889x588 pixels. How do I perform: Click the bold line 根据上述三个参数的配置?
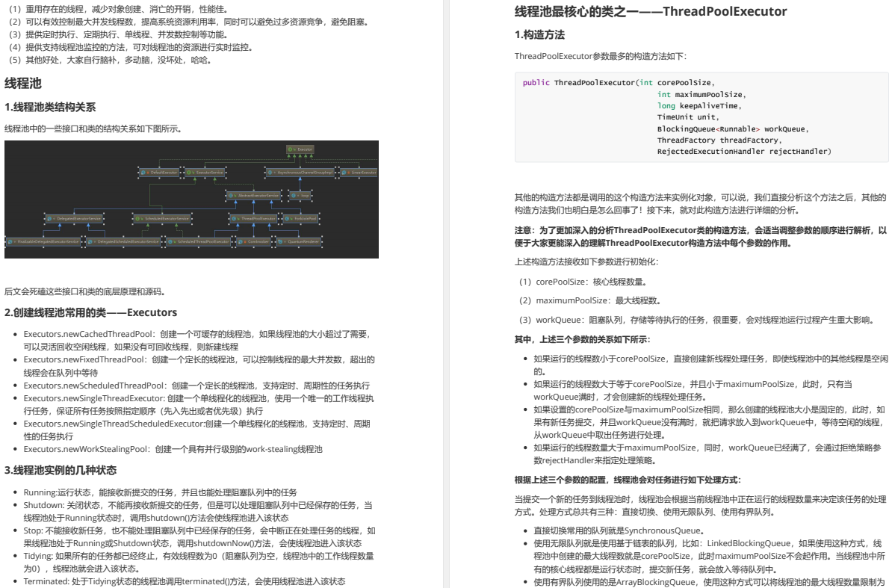(627, 480)
